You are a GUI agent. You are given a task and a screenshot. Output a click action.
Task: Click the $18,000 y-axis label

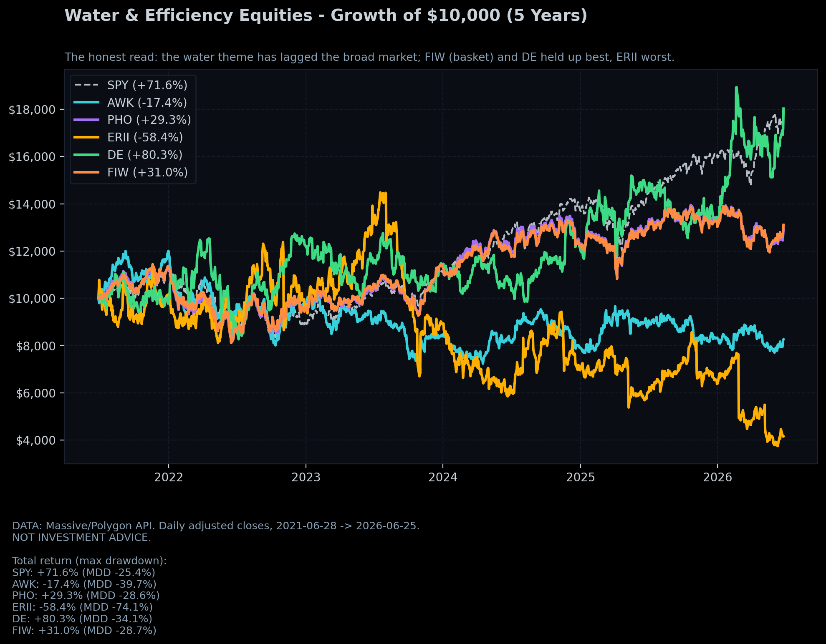(x=32, y=109)
